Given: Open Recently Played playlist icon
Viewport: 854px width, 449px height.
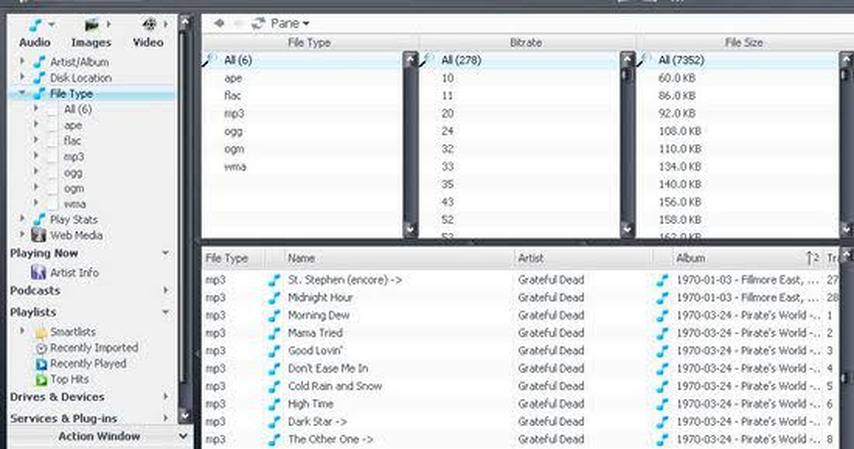Looking at the screenshot, I should [x=41, y=364].
